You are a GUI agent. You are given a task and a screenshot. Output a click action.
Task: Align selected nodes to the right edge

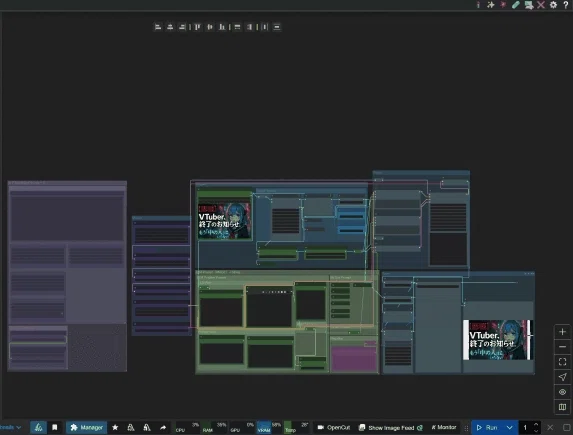pyautogui.click(x=182, y=27)
